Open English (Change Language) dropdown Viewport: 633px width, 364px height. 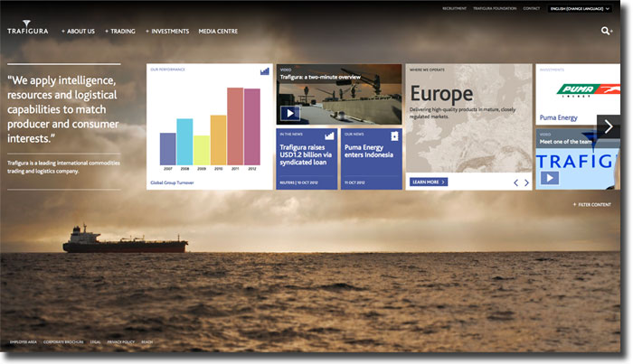(x=580, y=8)
